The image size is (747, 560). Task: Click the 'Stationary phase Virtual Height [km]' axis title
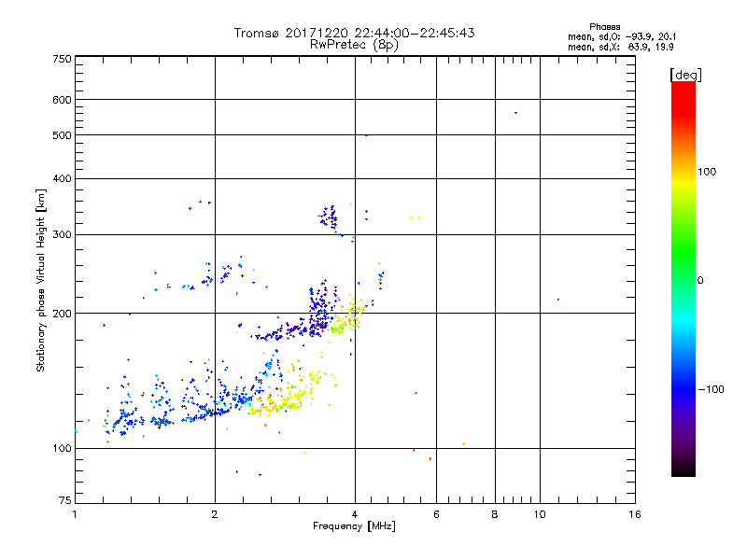coord(41,280)
